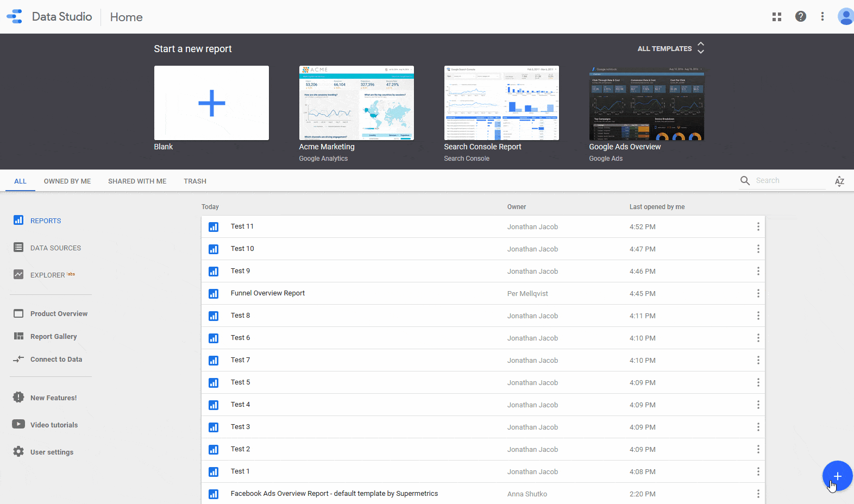Viewport: 854px width, 504px height.
Task: Click the Product Overview window icon
Action: (18, 313)
